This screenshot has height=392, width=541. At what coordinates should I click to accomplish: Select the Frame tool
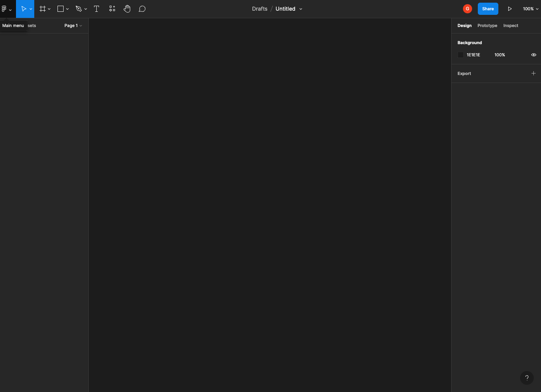pyautogui.click(x=43, y=9)
